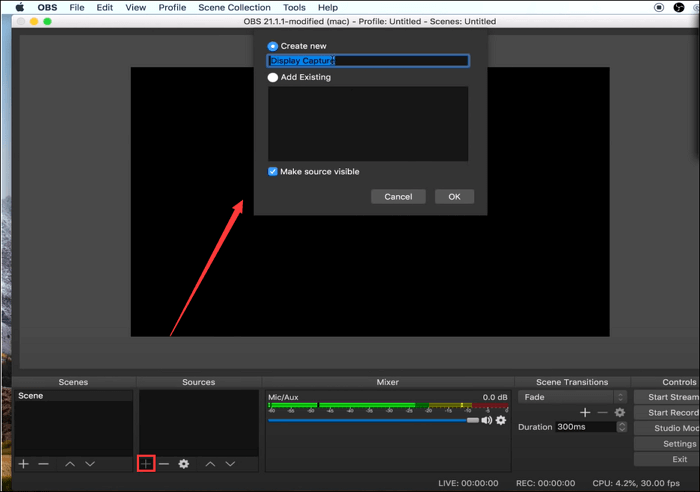This screenshot has height=492, width=700.
Task: Open the Tools menu
Action: point(294,7)
